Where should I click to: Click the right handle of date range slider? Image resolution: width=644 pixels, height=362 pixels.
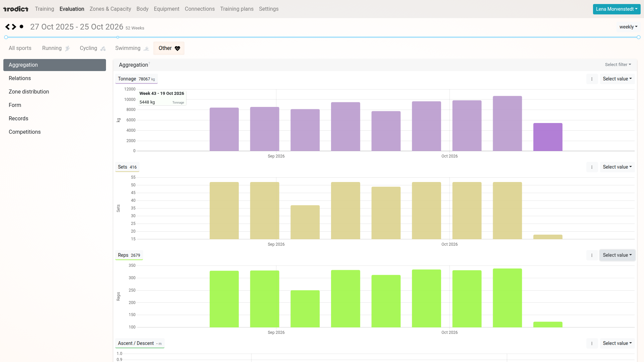pos(639,37)
